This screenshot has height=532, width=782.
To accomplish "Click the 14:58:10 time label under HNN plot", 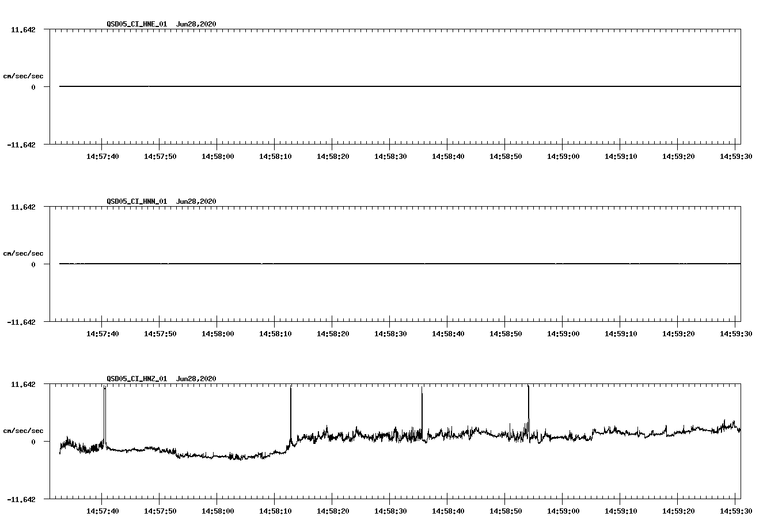I will [x=275, y=333].
